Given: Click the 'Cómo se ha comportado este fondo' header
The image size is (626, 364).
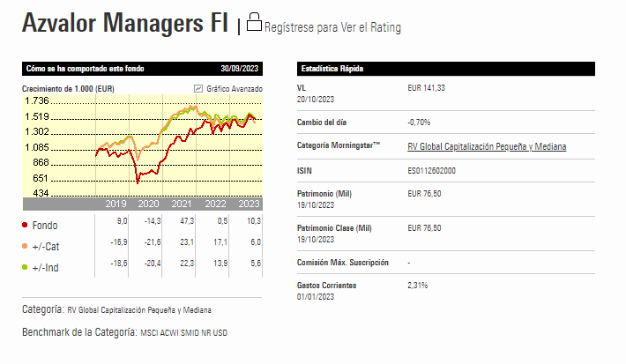Looking at the screenshot, I should tap(85, 68).
